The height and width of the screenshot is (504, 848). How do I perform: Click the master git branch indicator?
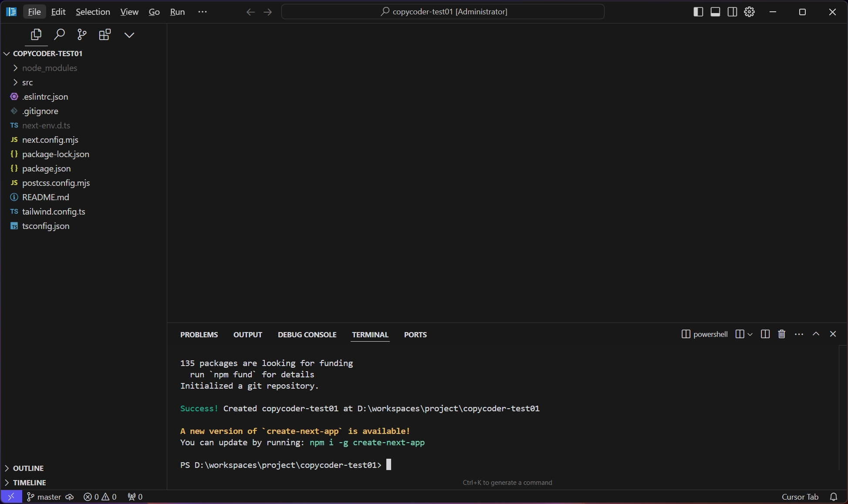[44, 497]
